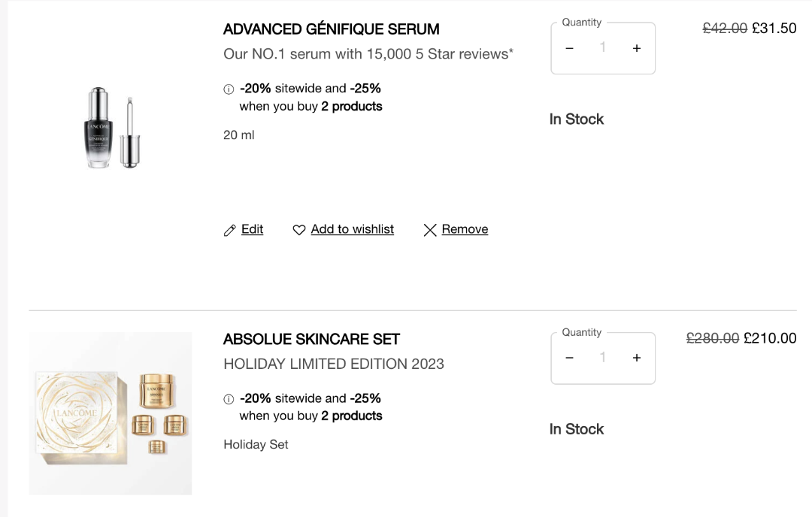The width and height of the screenshot is (812, 517).
Task: Click the Absolue Skincare Set product image
Action: 111,413
